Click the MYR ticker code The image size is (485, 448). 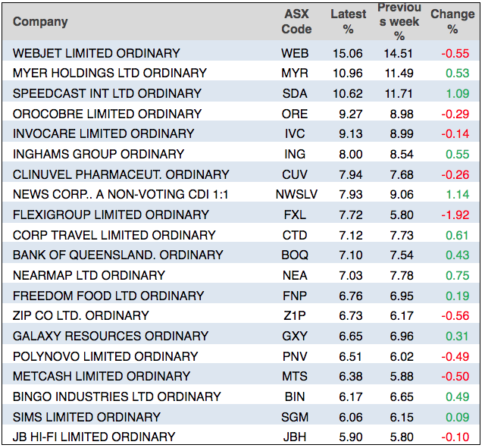coord(295,74)
